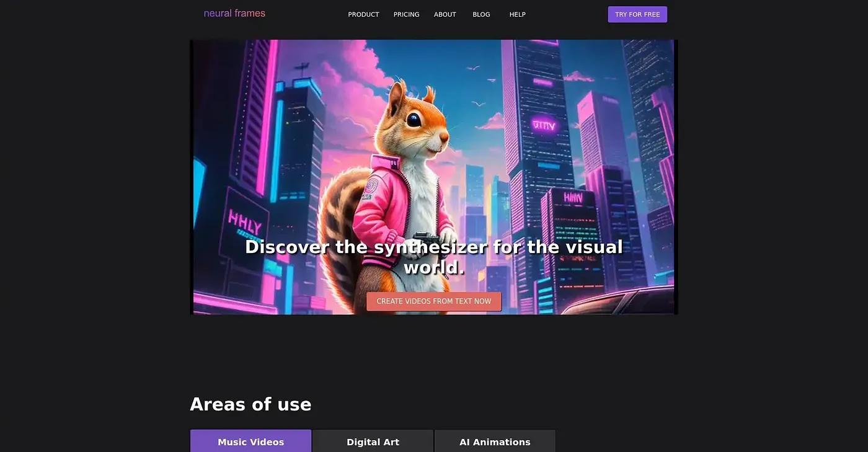This screenshot has width=868, height=452.
Task: Open the Help navigation link
Action: click(517, 14)
